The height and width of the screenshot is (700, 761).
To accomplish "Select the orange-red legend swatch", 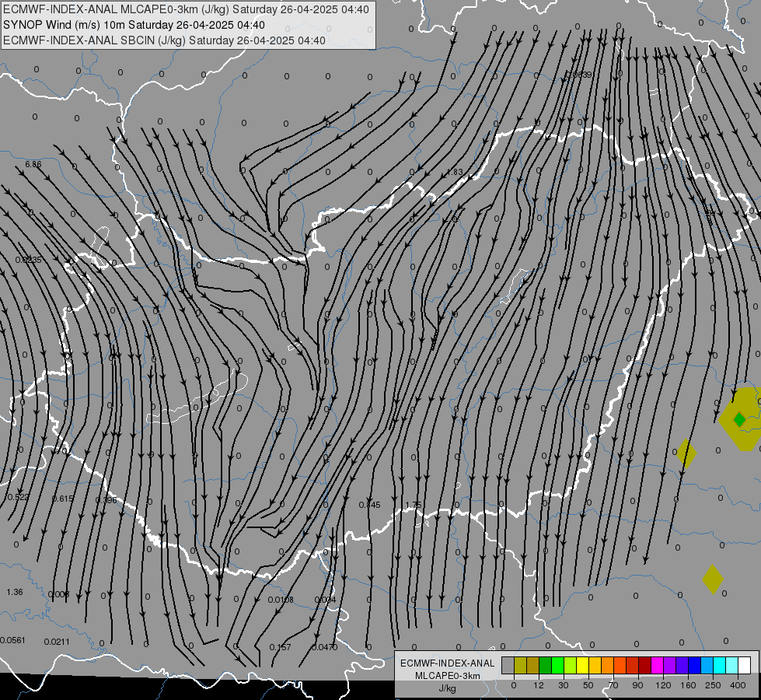I will click(620, 665).
